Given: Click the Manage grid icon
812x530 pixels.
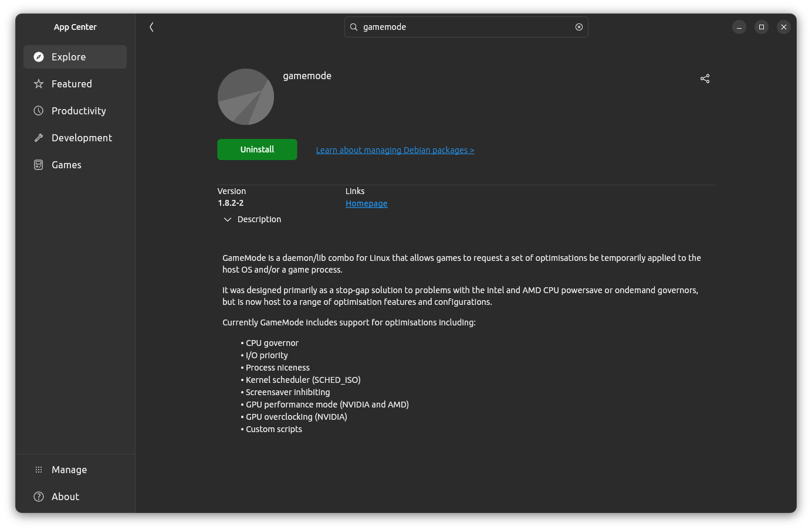Looking at the screenshot, I should (38, 469).
